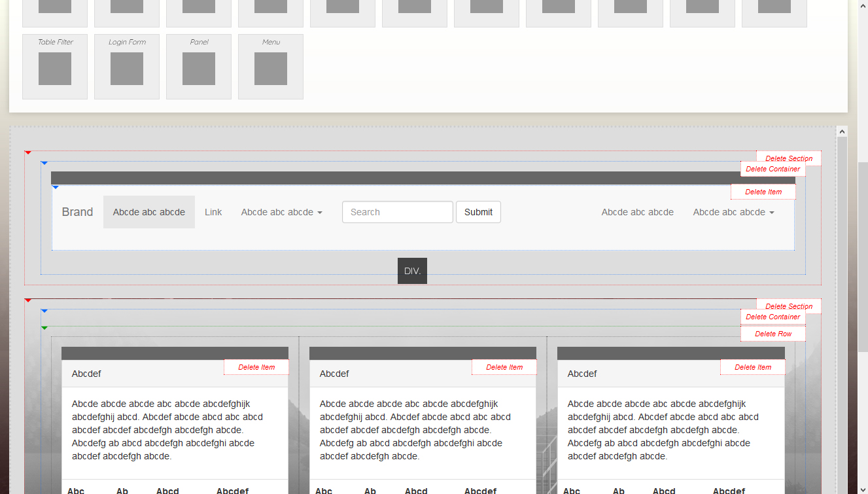The height and width of the screenshot is (494, 868).
Task: Click Delete Item on the navbar
Action: click(763, 192)
